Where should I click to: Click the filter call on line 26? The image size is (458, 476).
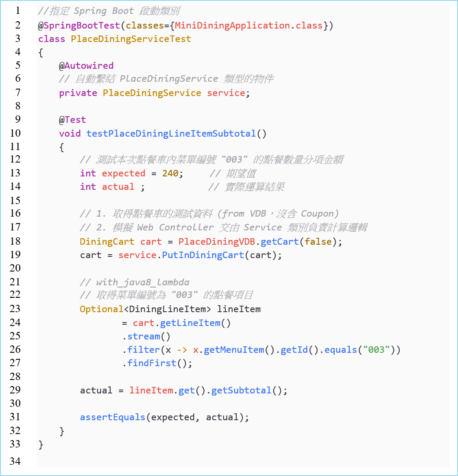144,350
